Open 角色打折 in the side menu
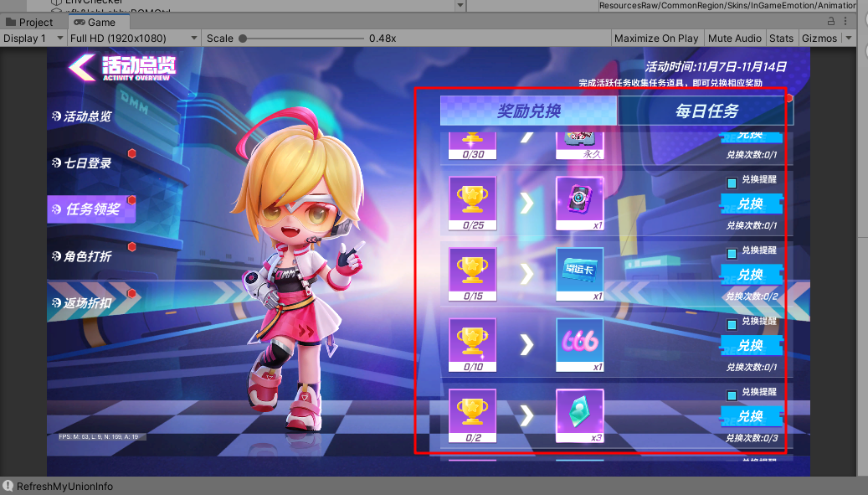 (x=82, y=255)
